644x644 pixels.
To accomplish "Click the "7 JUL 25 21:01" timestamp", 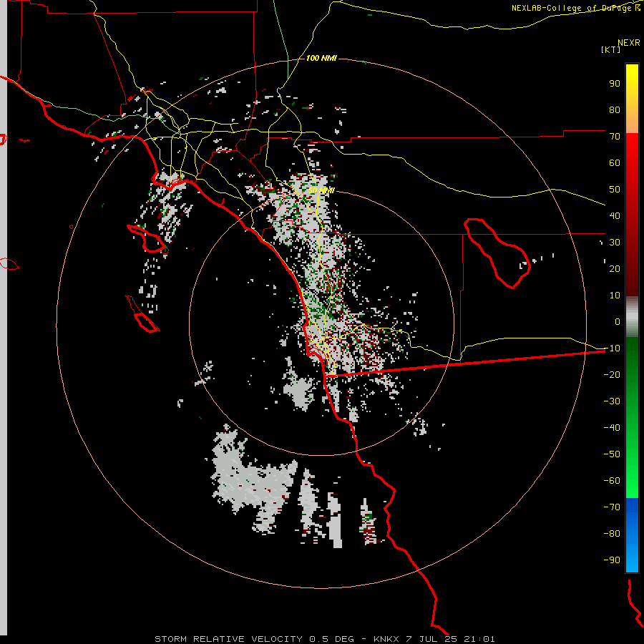I will [451, 639].
